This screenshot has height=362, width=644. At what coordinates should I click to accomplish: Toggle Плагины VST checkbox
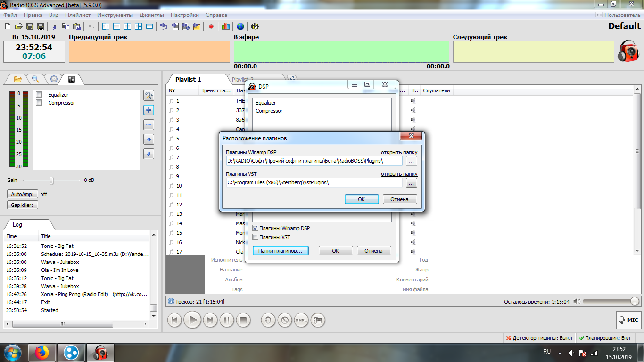coord(256,237)
